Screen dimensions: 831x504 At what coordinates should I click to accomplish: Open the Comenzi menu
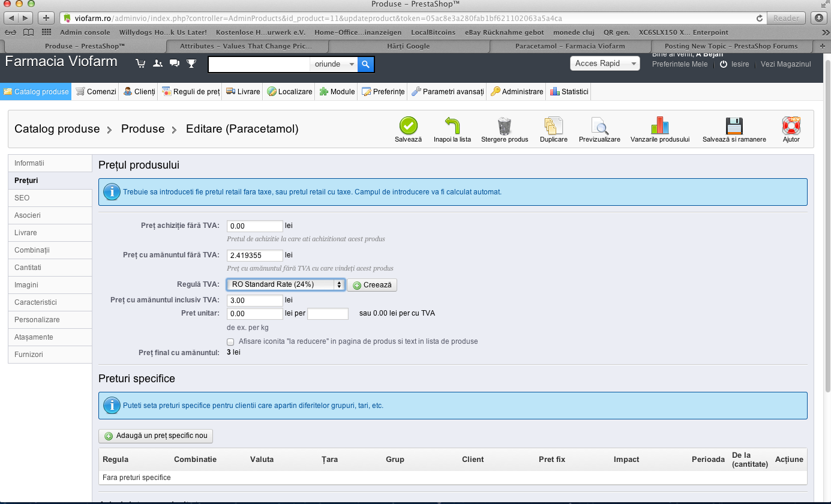tap(96, 92)
